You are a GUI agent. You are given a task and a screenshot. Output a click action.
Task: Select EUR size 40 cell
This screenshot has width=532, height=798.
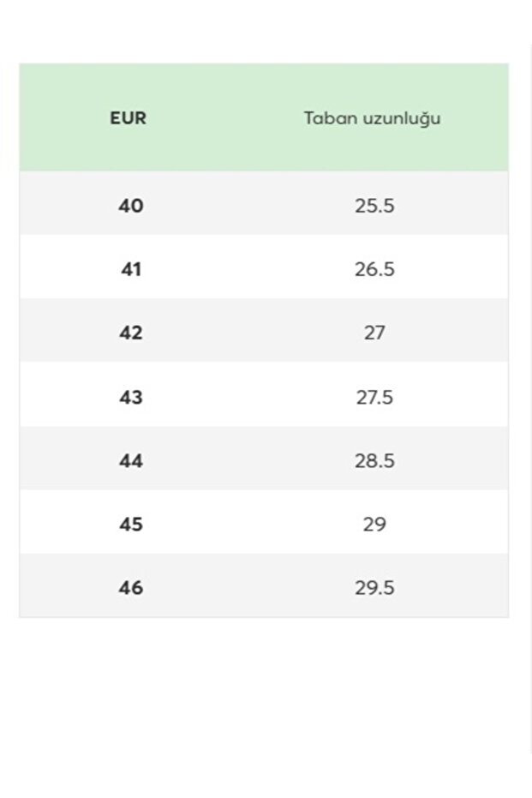[x=131, y=206]
